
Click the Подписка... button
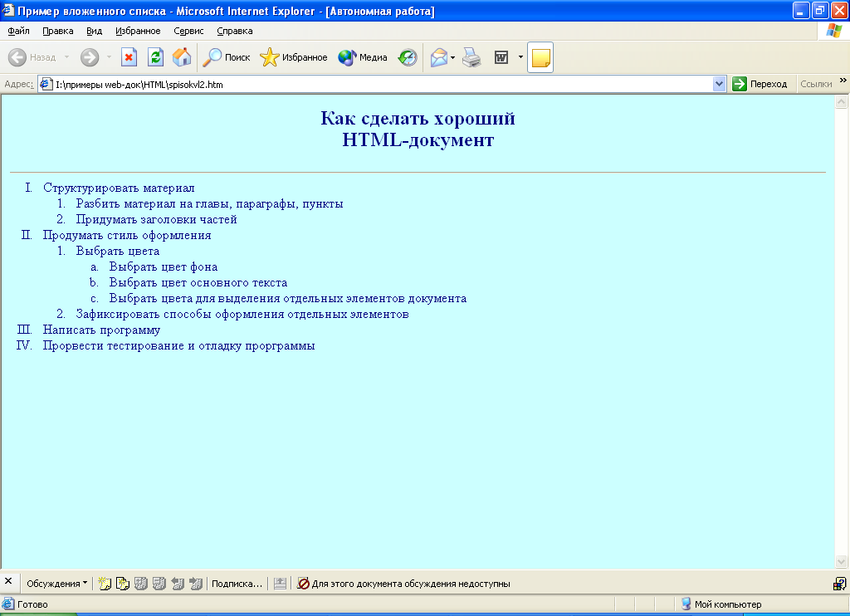(x=237, y=584)
